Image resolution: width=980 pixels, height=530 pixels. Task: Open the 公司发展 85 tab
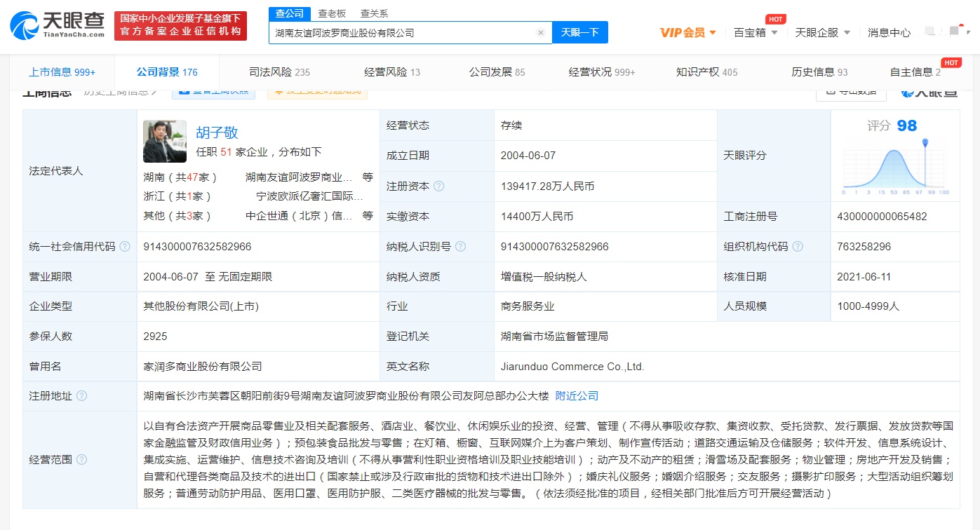497,72
